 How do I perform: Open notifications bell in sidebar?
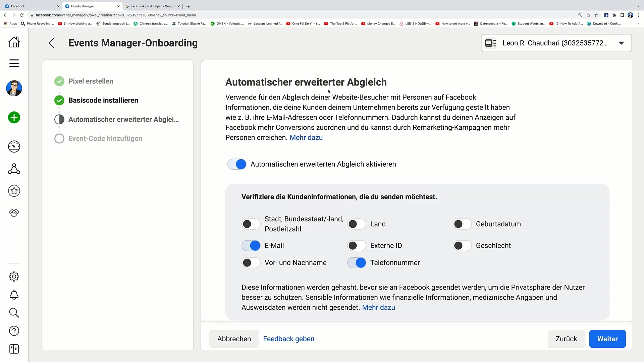tap(14, 295)
